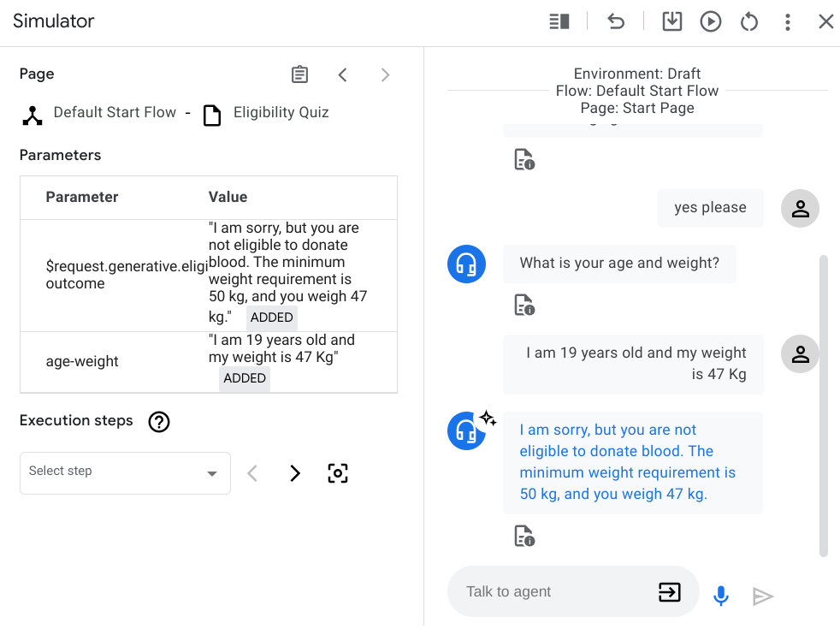Go to next page with right chevron
This screenshot has height=635, width=840.
pos(385,74)
